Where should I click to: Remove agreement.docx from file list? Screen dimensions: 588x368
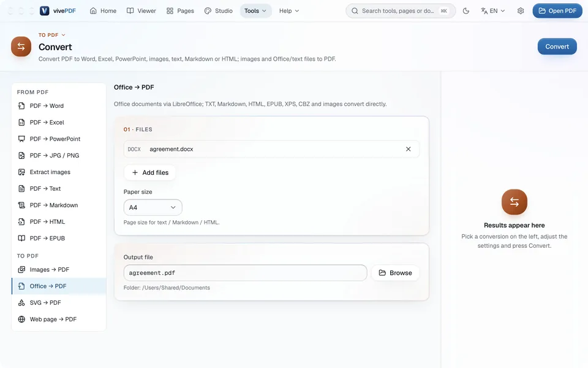408,149
